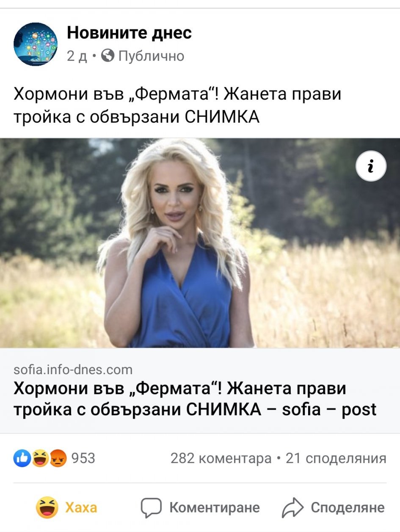This screenshot has height=532, width=400.
Task: Tap the share arrow icon
Action: (293, 507)
